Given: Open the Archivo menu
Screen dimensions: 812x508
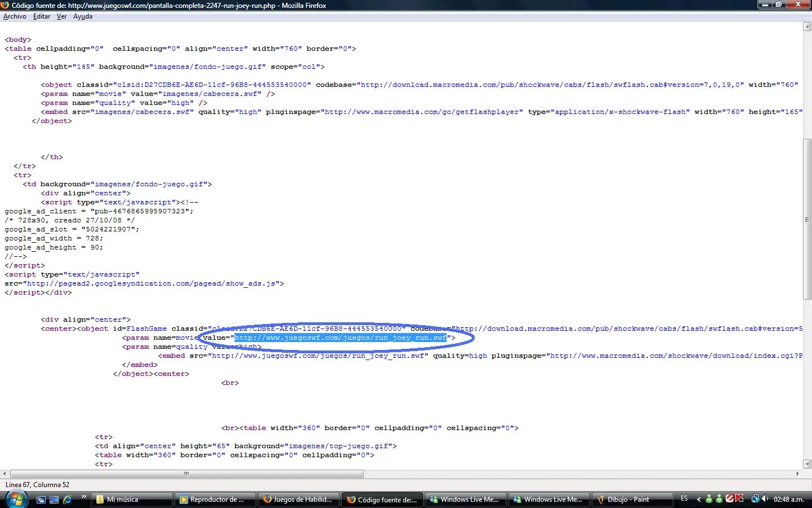Looking at the screenshot, I should (15, 16).
